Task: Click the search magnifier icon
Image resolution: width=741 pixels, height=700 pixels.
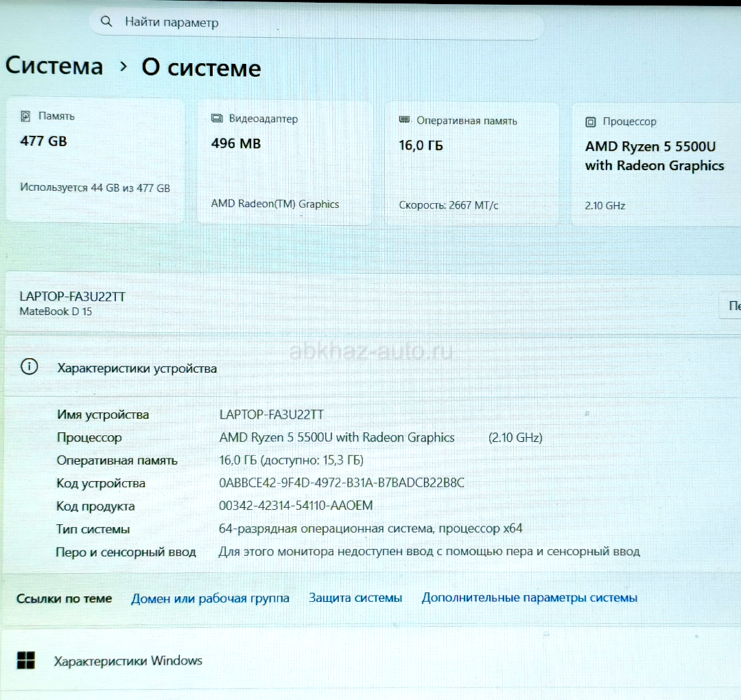Action: (106, 21)
